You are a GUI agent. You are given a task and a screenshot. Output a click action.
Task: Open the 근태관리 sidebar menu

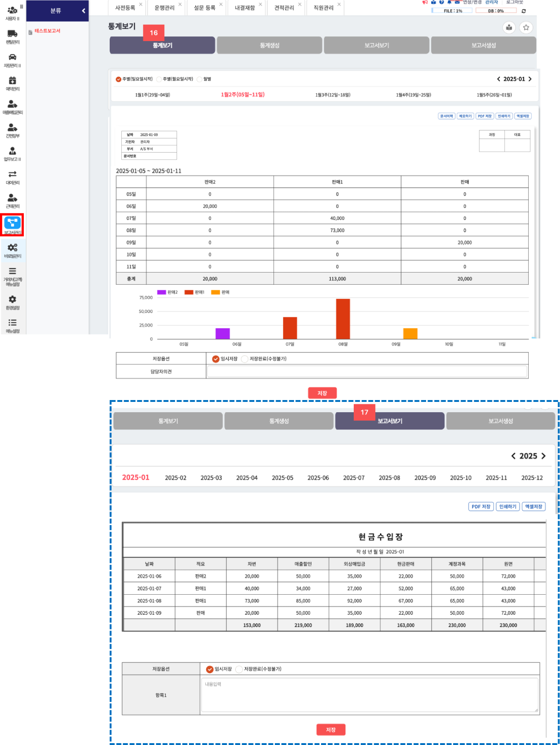click(x=13, y=200)
